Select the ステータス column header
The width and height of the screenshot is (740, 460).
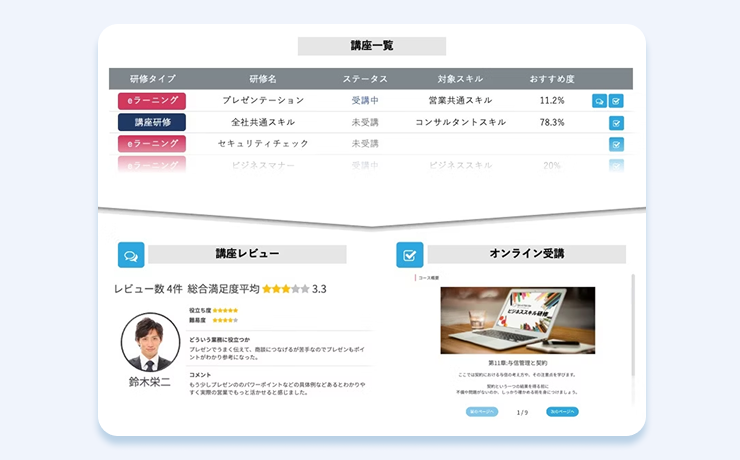(x=365, y=79)
